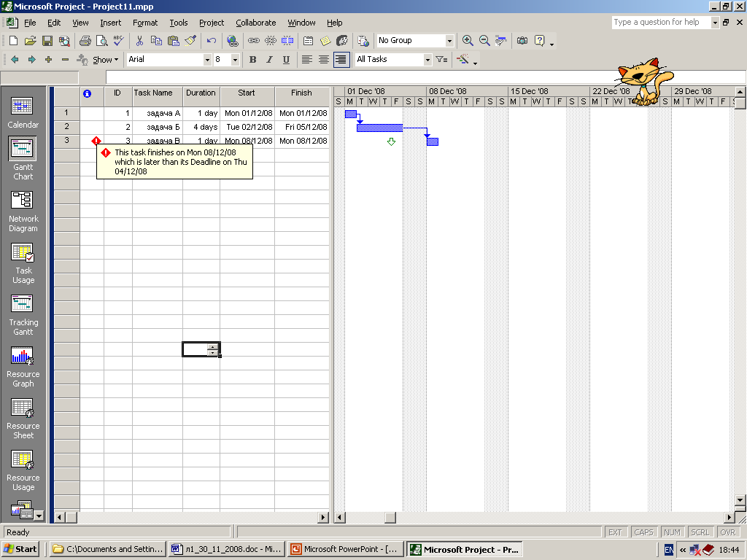Click the Type a question for help box
Image resolution: width=747 pixels, height=560 pixels.
[x=661, y=23]
